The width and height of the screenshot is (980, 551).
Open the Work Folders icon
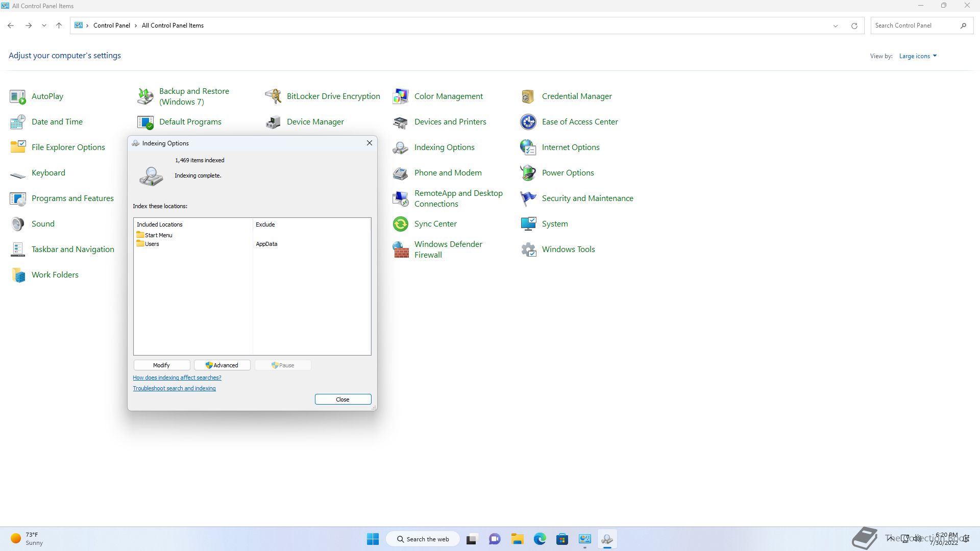18,275
